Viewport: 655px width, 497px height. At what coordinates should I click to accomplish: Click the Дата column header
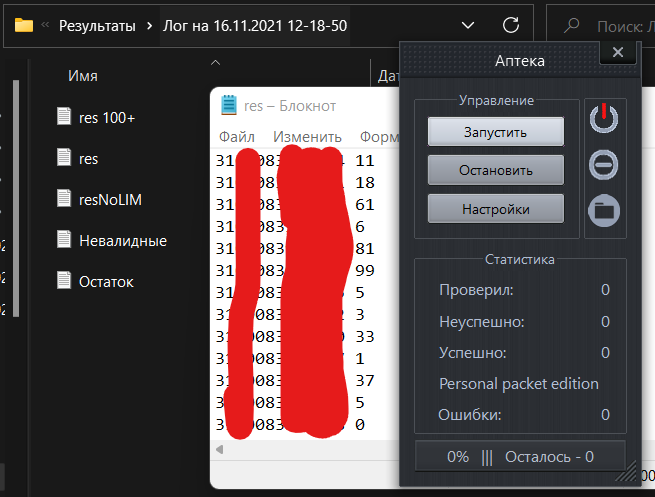tap(388, 76)
